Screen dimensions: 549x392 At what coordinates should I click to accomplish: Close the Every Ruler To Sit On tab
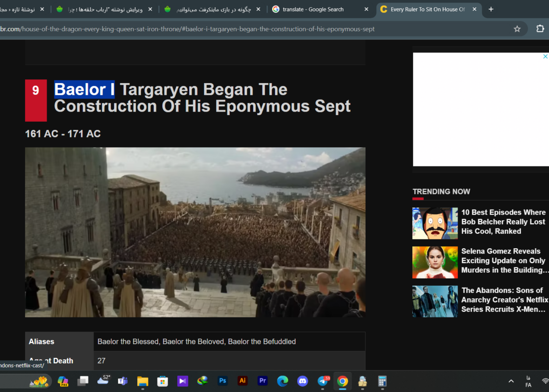coord(474,10)
